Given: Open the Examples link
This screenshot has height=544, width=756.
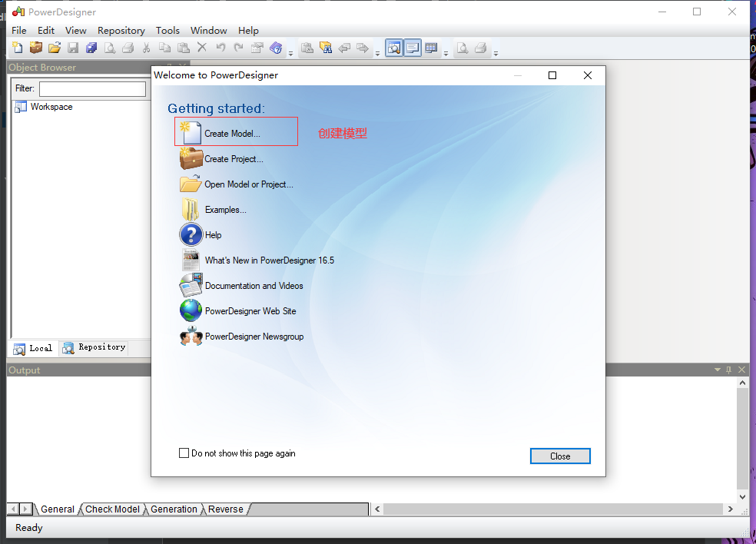Looking at the screenshot, I should pyautogui.click(x=226, y=210).
